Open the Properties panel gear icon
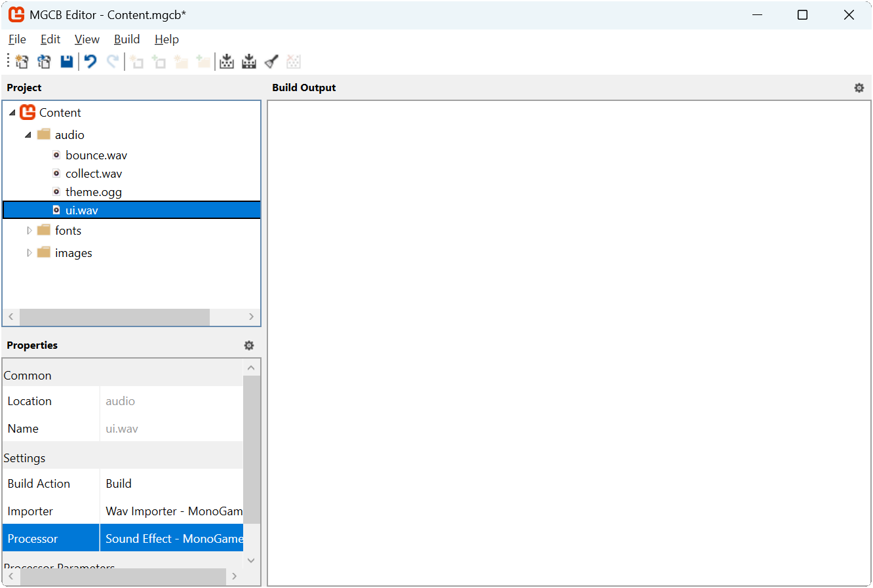 point(248,345)
